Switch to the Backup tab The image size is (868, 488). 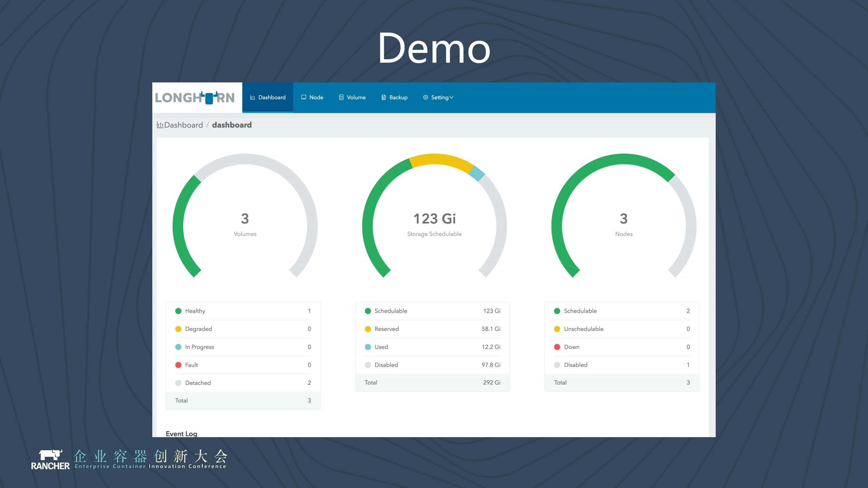coord(398,98)
